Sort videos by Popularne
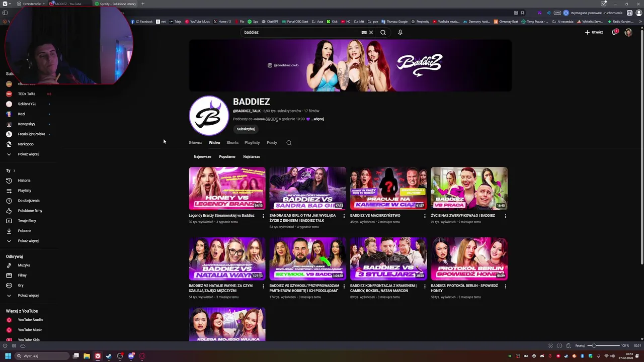This screenshot has height=362, width=644. tap(227, 156)
